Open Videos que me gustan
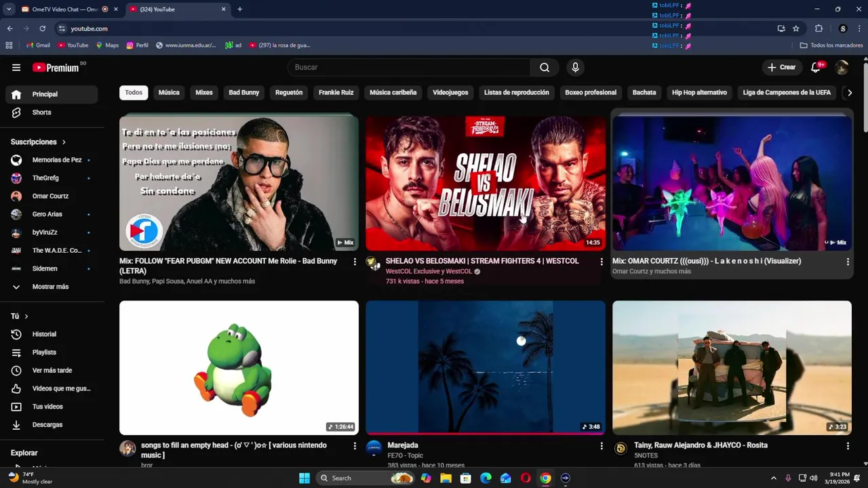This screenshot has width=868, height=488. pyautogui.click(x=52, y=388)
